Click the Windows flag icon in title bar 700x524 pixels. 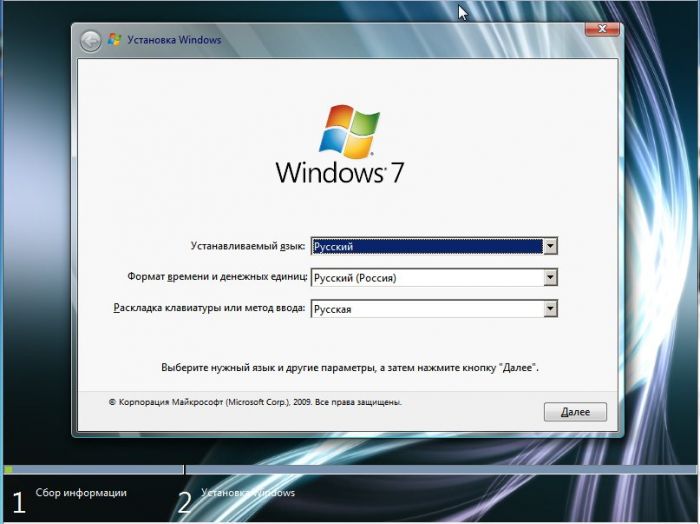click(x=114, y=40)
